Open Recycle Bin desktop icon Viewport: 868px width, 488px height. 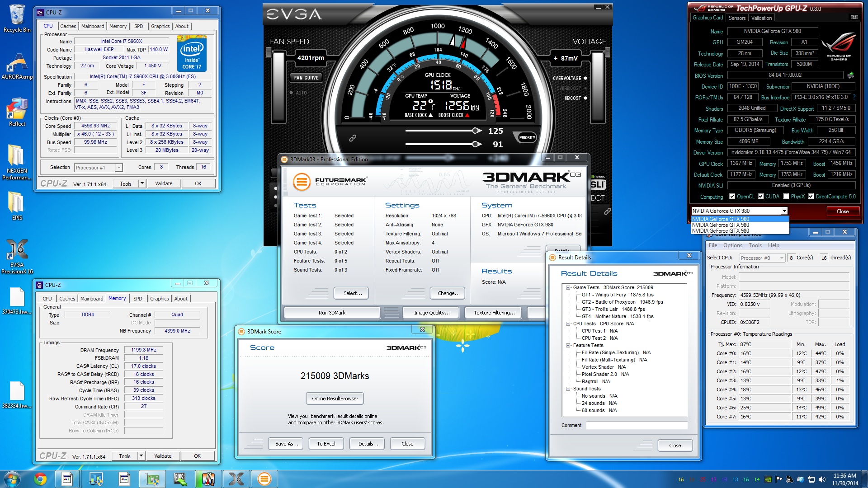[17, 18]
